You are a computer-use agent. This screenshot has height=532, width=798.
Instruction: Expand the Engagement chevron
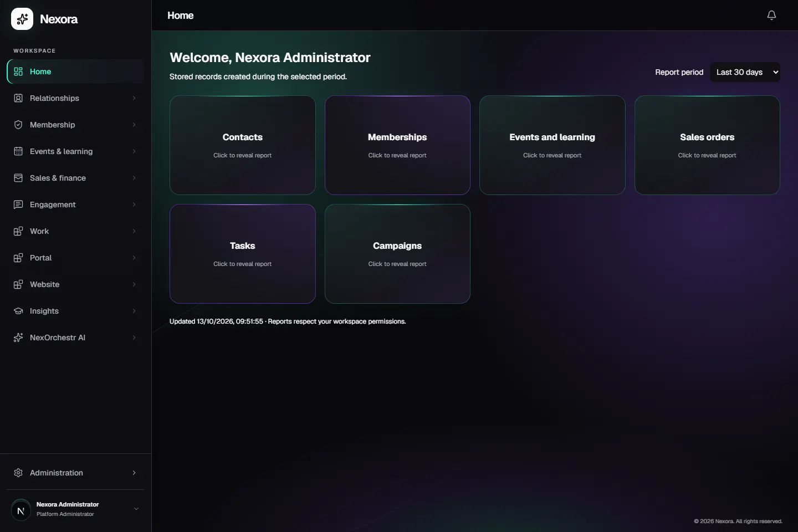click(134, 204)
